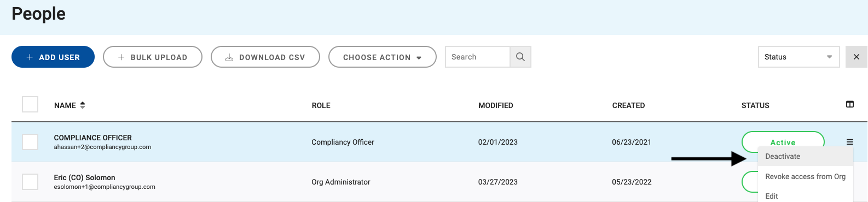Expand the Choose Action dropdown
The height and width of the screenshot is (202, 868).
pos(383,57)
